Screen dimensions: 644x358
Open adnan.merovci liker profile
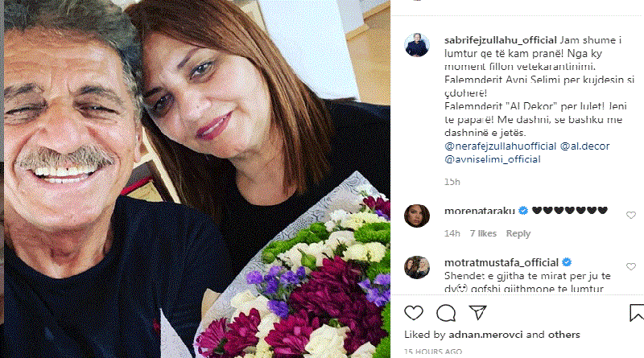pos(486,335)
